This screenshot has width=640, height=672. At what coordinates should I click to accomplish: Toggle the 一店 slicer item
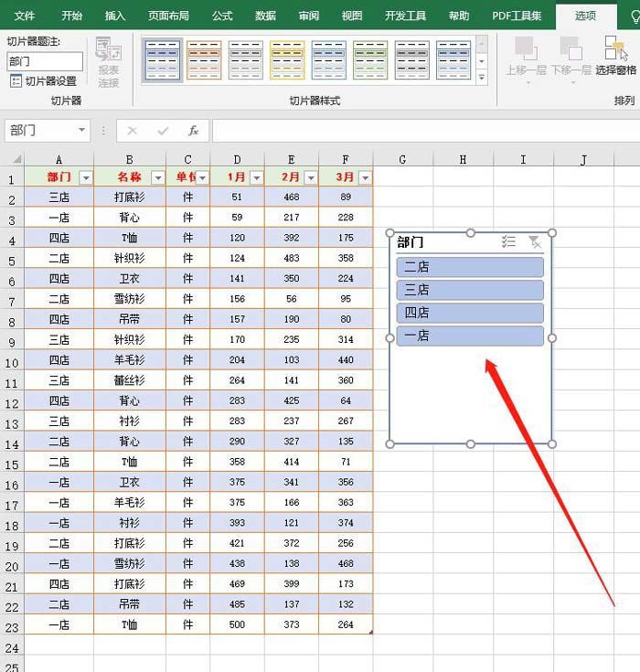470,336
